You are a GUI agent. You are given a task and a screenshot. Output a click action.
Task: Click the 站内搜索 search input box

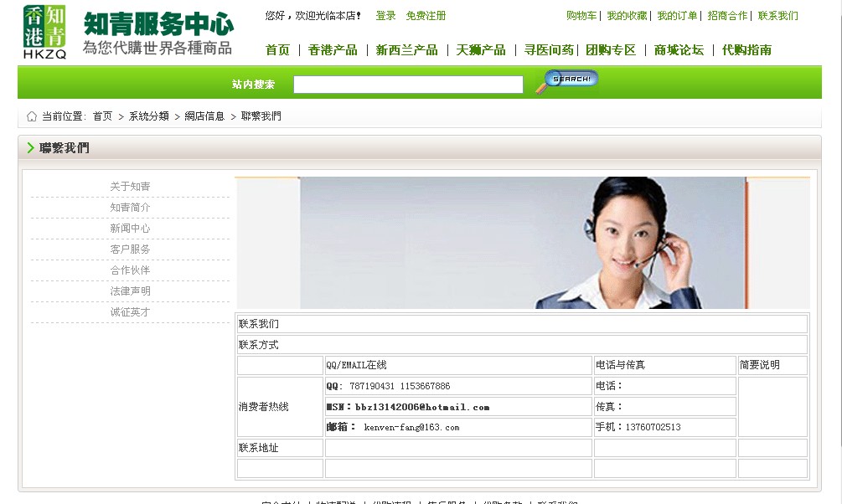point(408,84)
